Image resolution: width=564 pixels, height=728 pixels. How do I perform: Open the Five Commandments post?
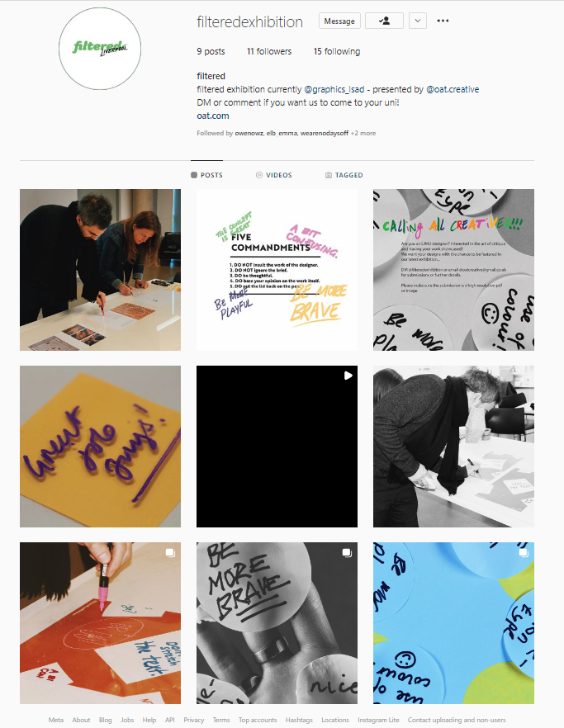point(277,270)
